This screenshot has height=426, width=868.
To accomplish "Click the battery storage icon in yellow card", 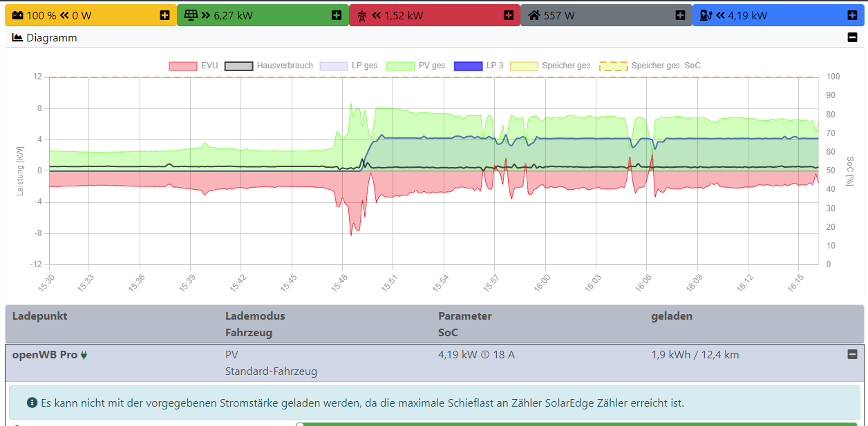I will (18, 15).
